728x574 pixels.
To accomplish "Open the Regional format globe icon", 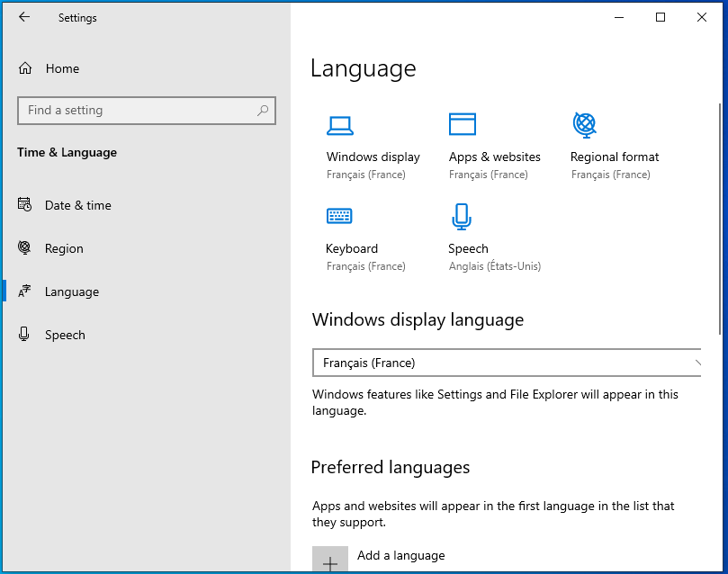I will (585, 125).
